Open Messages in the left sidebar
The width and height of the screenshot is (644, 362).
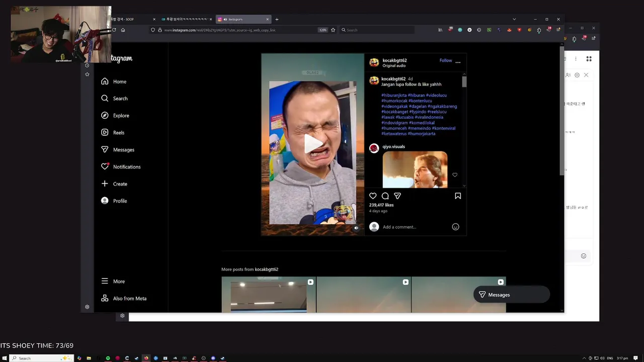click(118, 150)
